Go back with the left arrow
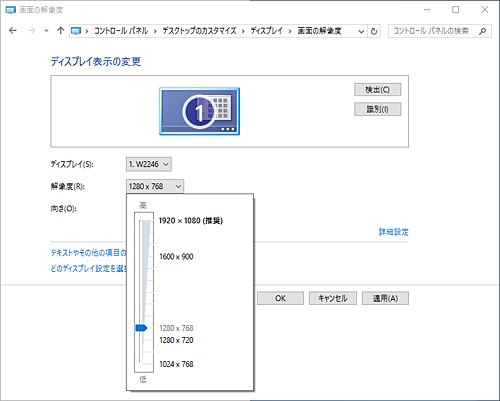The image size is (500, 401). [13, 31]
